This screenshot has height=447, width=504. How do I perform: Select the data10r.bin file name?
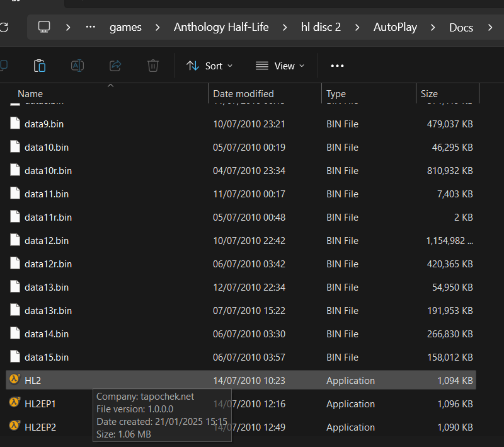coord(49,171)
